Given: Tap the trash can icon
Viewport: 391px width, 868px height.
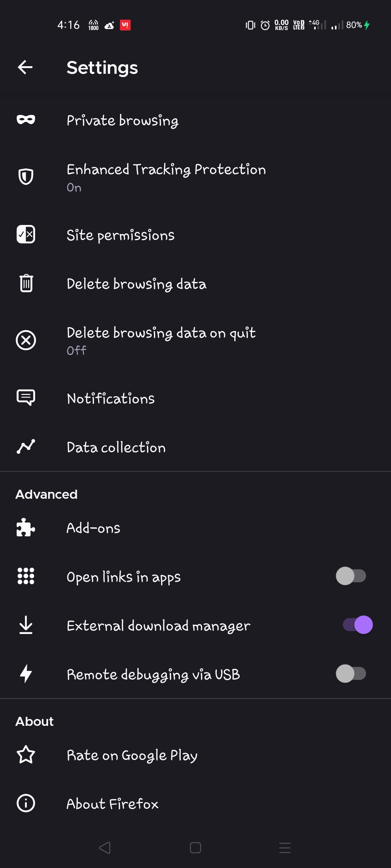Looking at the screenshot, I should pyautogui.click(x=26, y=283).
